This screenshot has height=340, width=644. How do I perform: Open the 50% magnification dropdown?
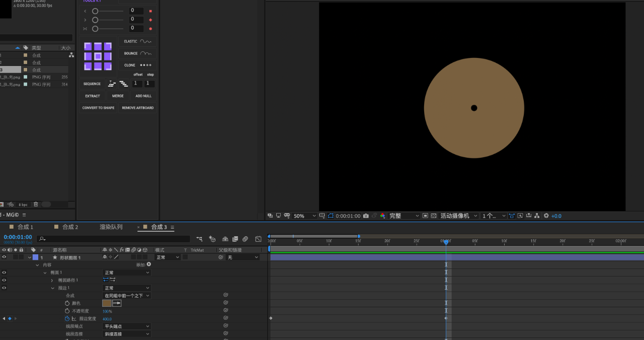305,216
